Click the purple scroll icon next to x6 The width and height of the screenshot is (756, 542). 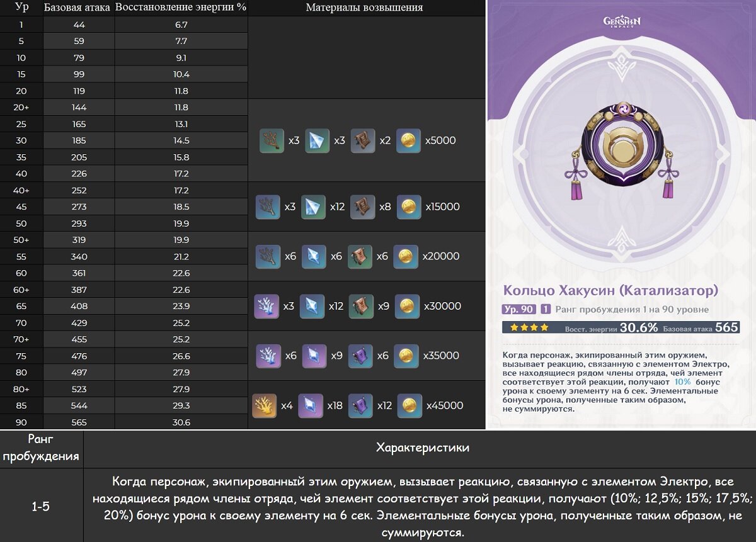coord(359,356)
